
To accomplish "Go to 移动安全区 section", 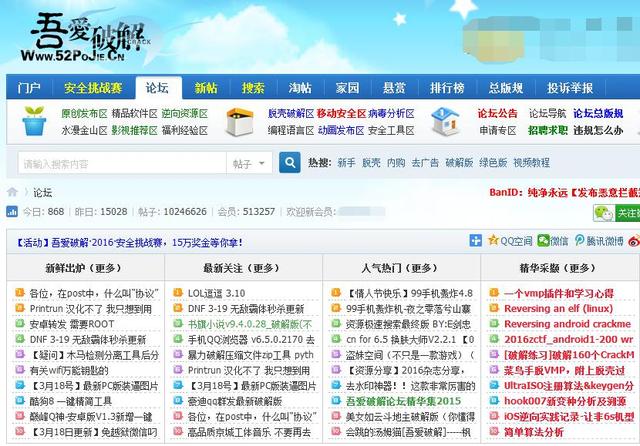I will tap(341, 113).
